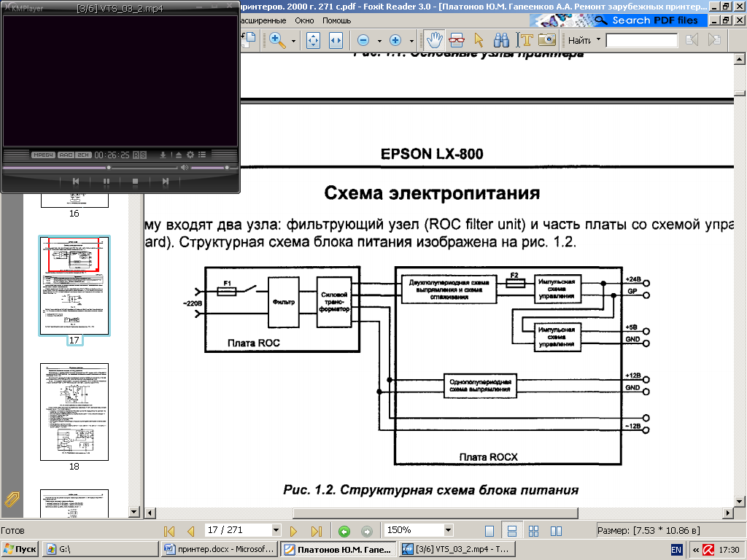Switch to VTS_03_2.mp4 taskbar button
Image resolution: width=747 pixels, height=560 pixels.
click(x=457, y=550)
